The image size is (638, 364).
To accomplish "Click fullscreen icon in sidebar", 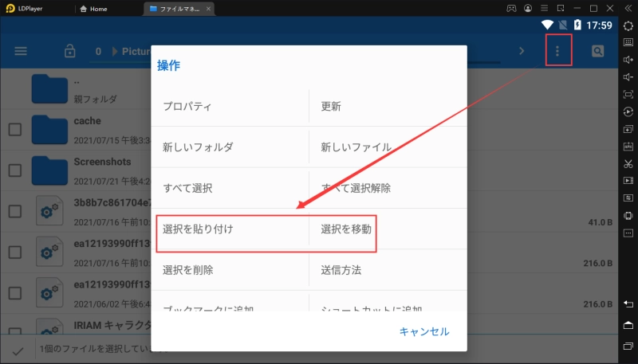I will (x=628, y=95).
